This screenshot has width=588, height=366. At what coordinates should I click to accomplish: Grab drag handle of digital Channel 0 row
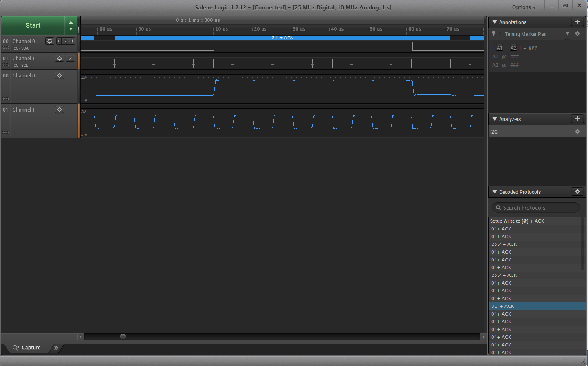(6, 48)
